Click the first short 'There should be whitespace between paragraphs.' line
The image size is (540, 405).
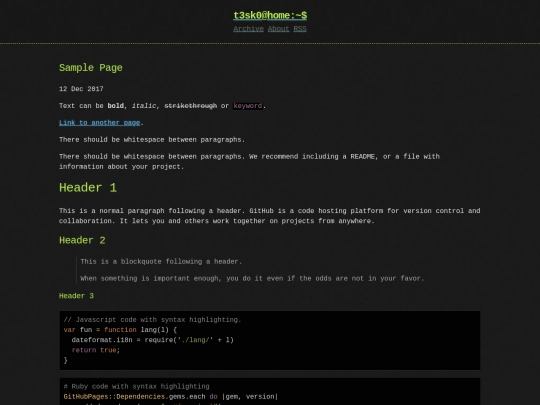pos(152,139)
